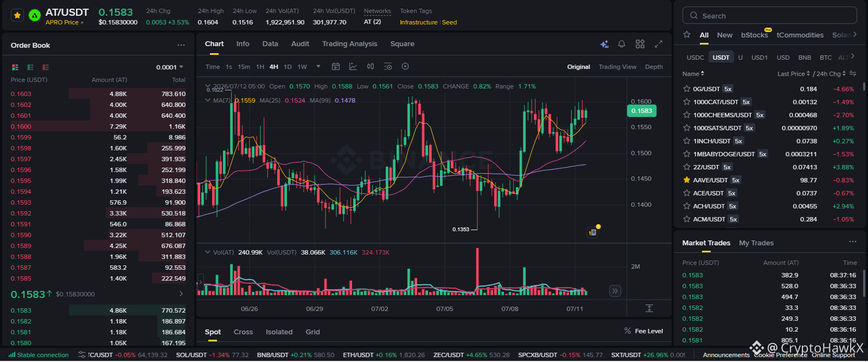Open Market Trades more options menu
This screenshot has width=868, height=362.
click(x=853, y=242)
